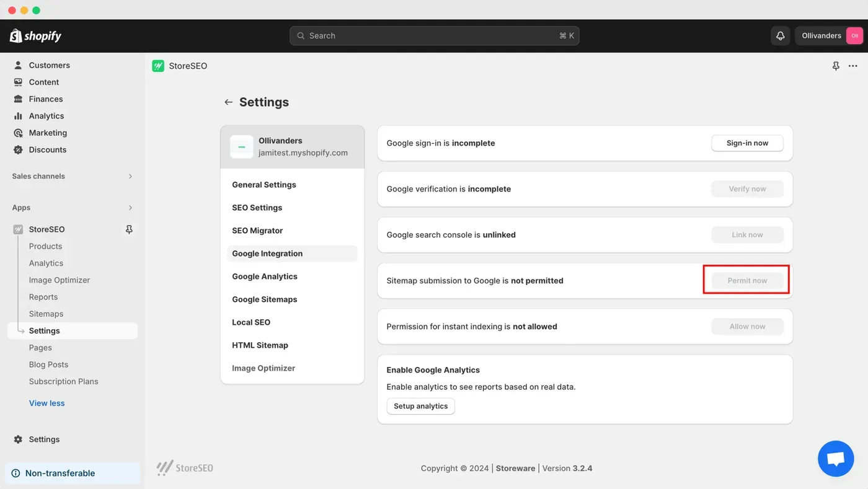
Task: Open the Discounts menu label
Action: pyautogui.click(x=48, y=149)
